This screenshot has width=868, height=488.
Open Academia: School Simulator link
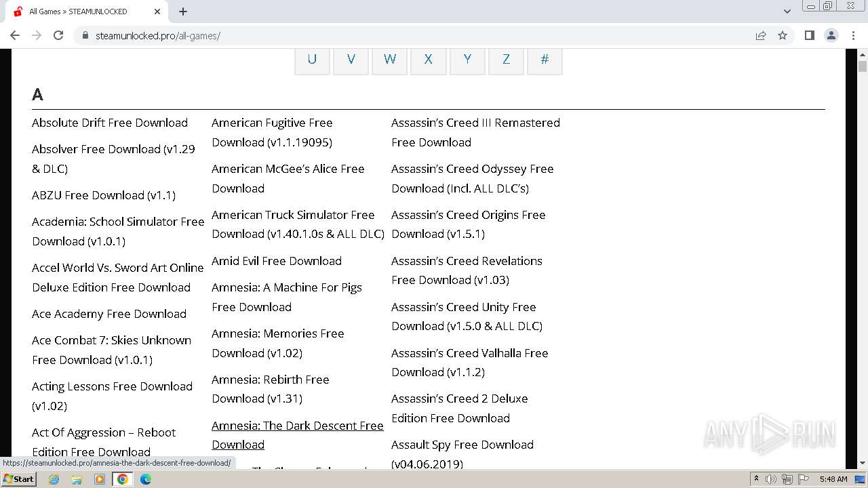118,231
